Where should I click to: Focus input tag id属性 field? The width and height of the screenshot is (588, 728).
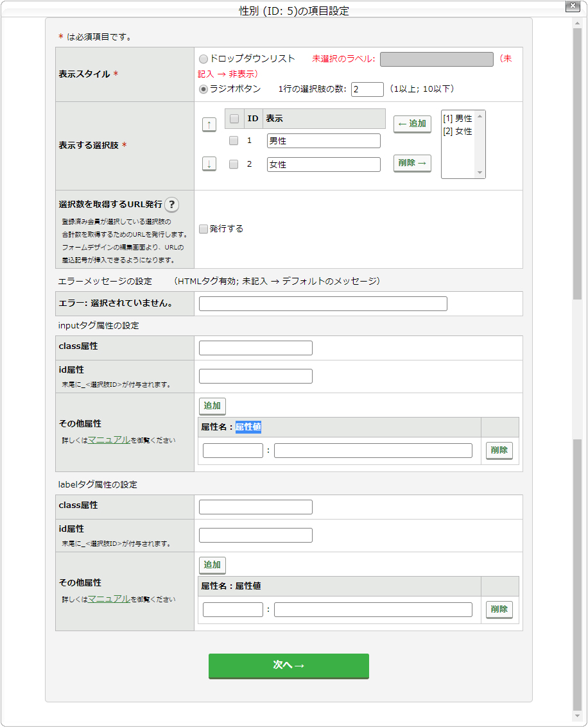point(255,376)
